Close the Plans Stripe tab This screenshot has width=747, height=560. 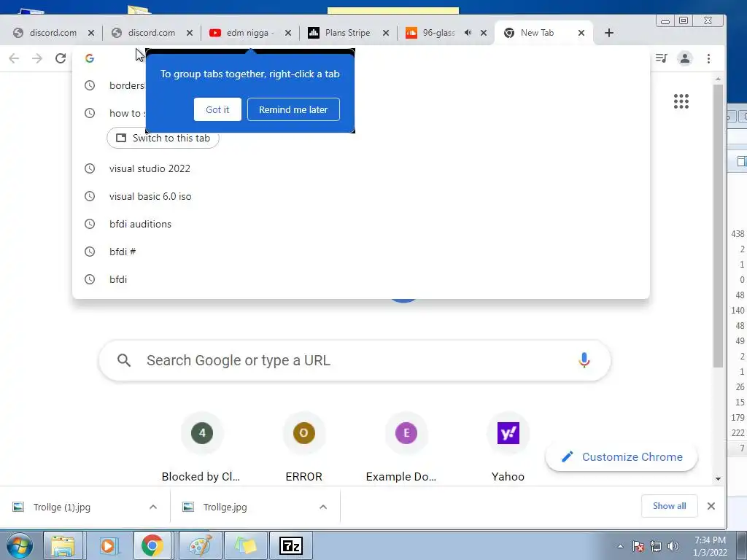coord(386,33)
